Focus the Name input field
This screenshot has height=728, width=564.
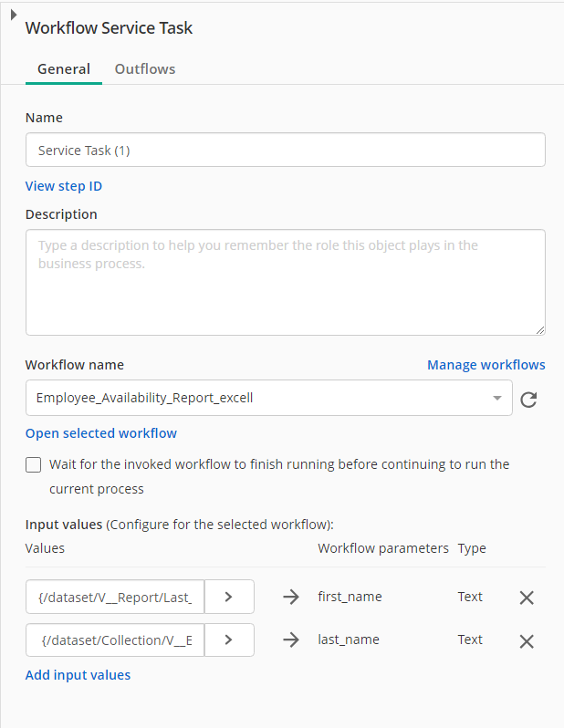pyautogui.click(x=285, y=151)
